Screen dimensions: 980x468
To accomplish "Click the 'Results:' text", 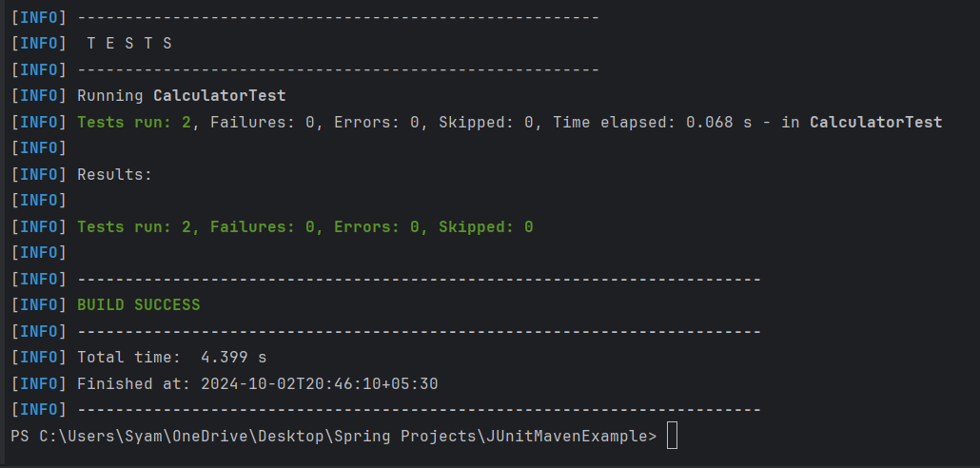I will click(x=114, y=175).
